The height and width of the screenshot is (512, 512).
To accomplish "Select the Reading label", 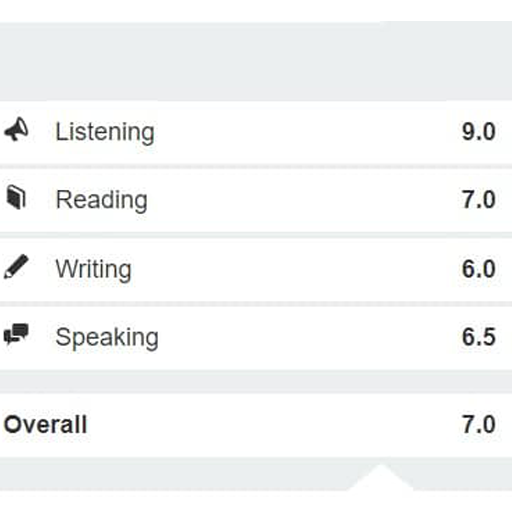I will pyautogui.click(x=102, y=201).
